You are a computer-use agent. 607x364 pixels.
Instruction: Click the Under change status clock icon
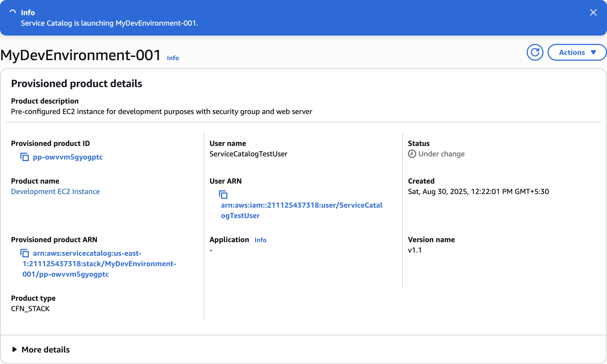pyautogui.click(x=412, y=154)
